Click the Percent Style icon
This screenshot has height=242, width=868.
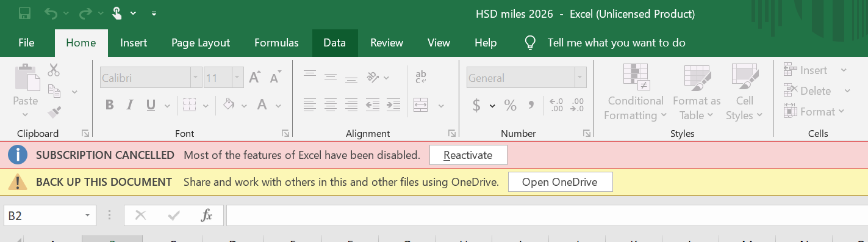(x=511, y=105)
